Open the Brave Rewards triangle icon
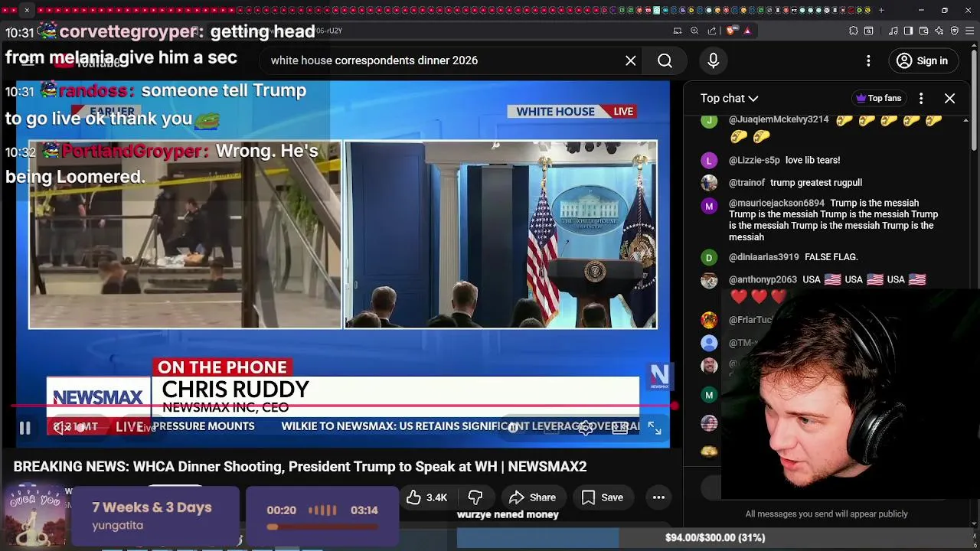This screenshot has width=980, height=551. click(x=747, y=31)
